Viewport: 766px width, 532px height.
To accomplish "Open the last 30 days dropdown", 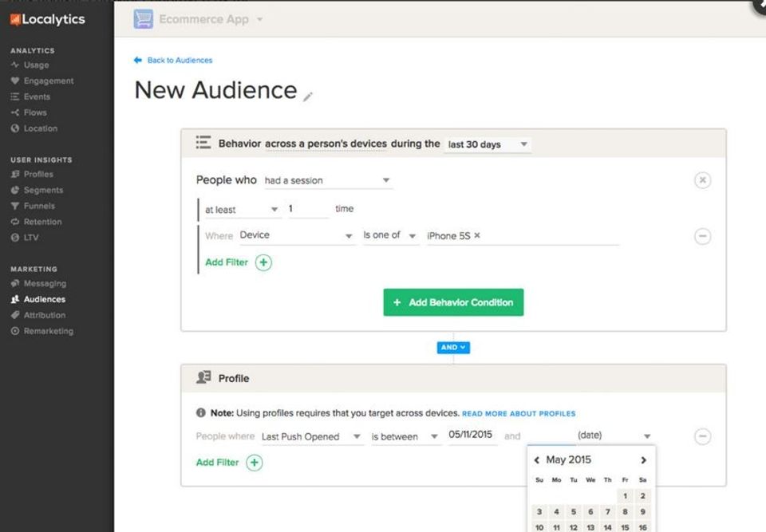I will tap(487, 144).
